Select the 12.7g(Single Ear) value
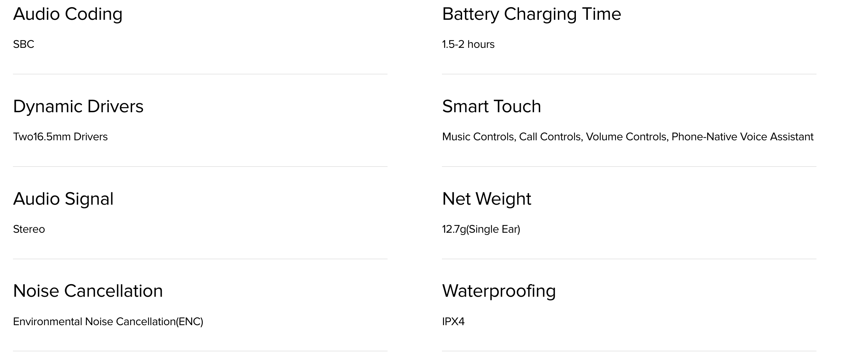The width and height of the screenshot is (868, 364). [x=481, y=229]
